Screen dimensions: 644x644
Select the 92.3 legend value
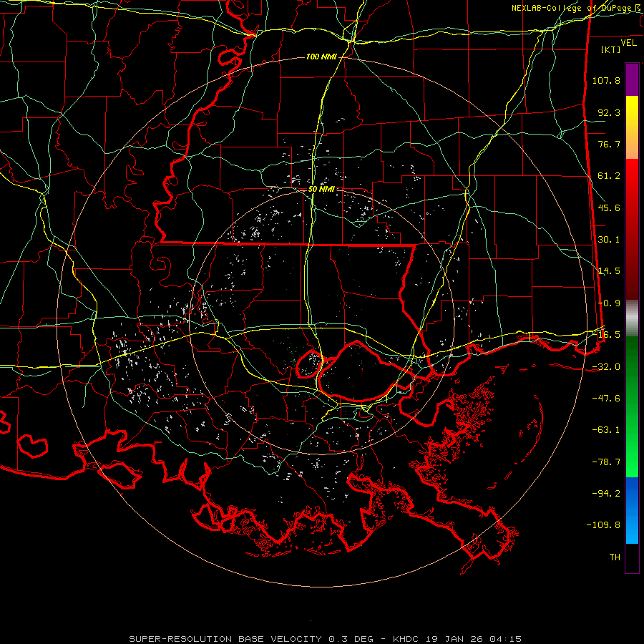[609, 112]
